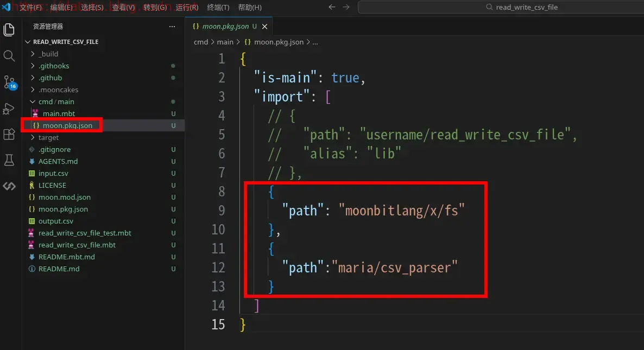Open input.csv from the explorer

tap(53, 173)
